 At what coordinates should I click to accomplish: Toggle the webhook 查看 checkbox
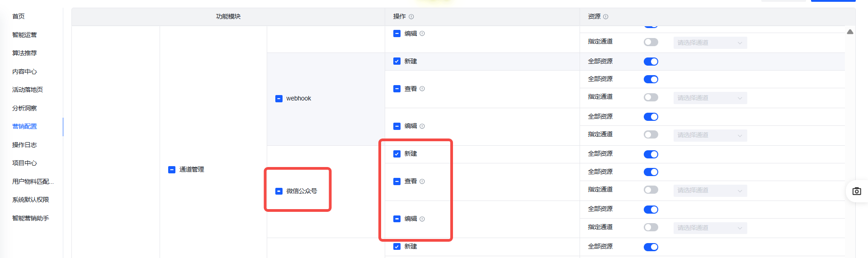point(397,89)
